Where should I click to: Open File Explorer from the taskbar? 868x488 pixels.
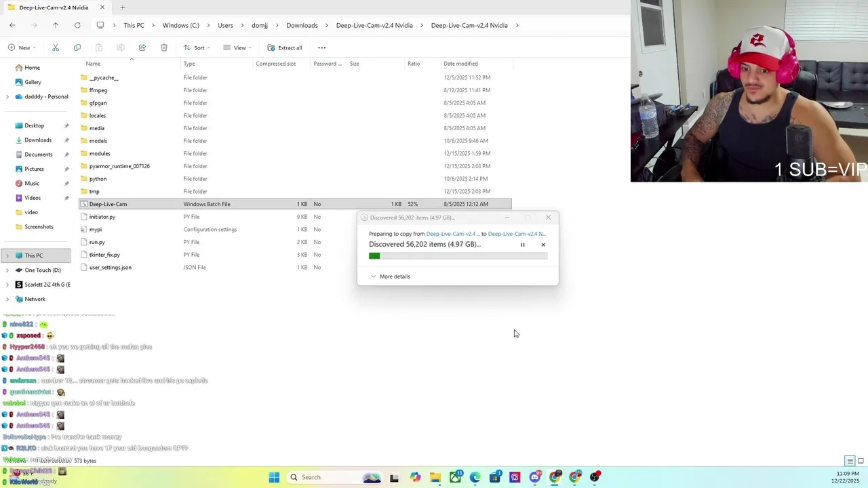click(435, 477)
